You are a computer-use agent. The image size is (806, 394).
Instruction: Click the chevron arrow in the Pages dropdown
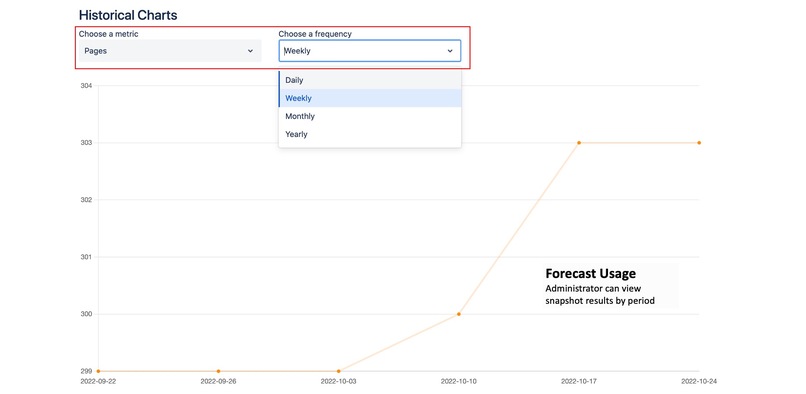pyautogui.click(x=250, y=51)
